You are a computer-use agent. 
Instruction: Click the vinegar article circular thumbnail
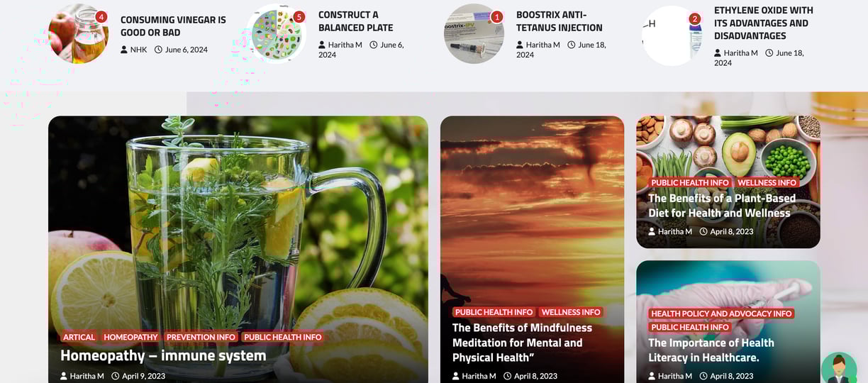point(78,34)
